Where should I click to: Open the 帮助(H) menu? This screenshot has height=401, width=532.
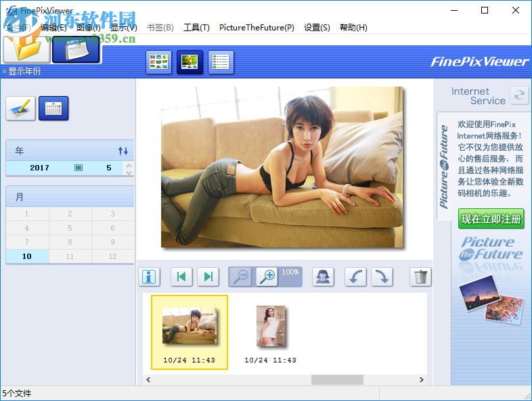tap(353, 28)
